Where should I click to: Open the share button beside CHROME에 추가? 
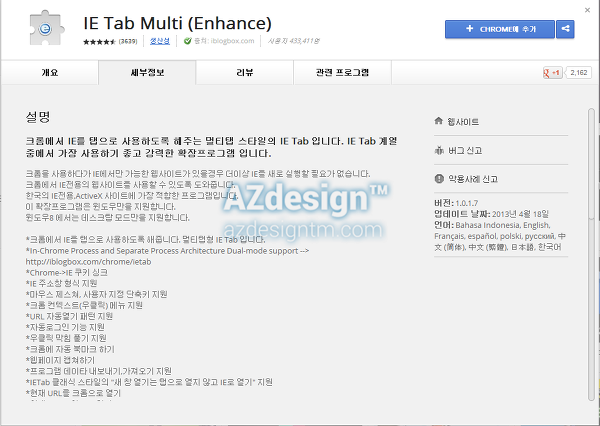point(565,29)
